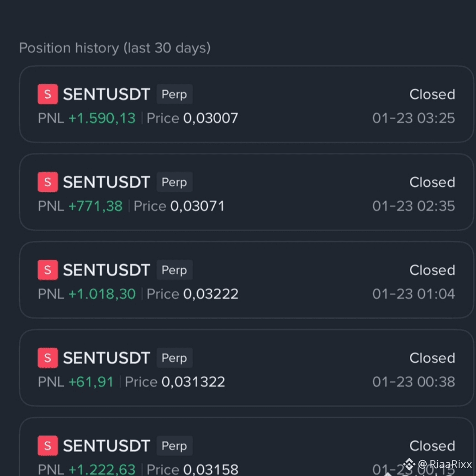476x476 pixels.
Task: Tap the SENT coin icon on the bottom position card
Action: click(x=48, y=446)
